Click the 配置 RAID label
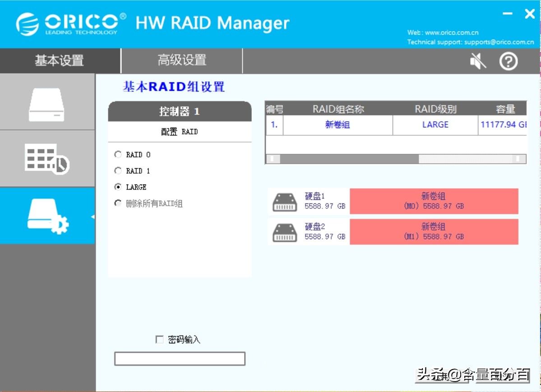541x392 pixels. [x=180, y=132]
